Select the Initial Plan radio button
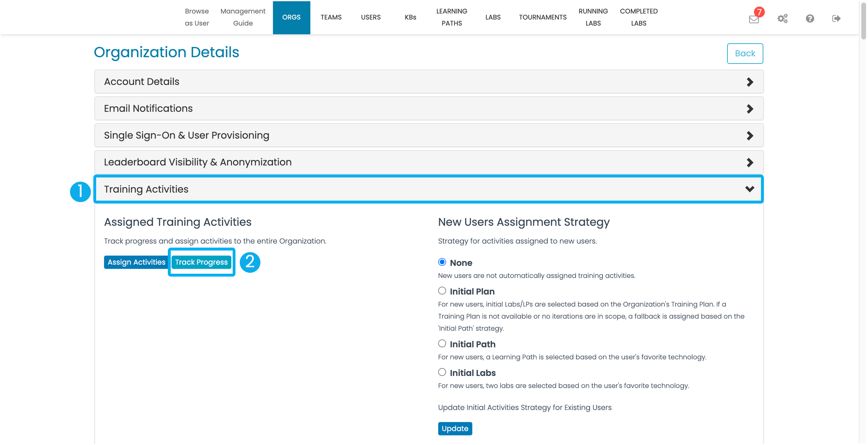This screenshot has height=445, width=868. click(x=442, y=291)
